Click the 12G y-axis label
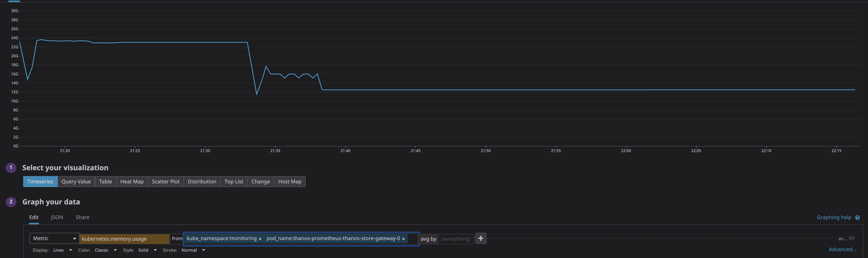 coord(14,92)
